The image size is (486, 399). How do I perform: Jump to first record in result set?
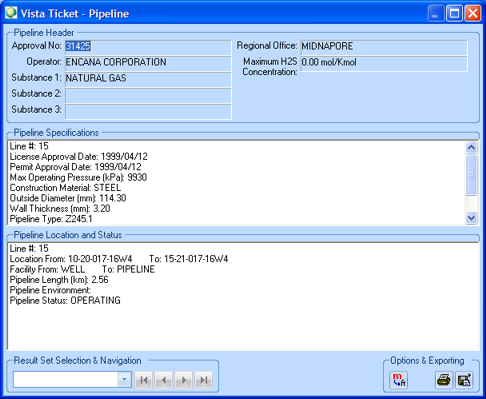(144, 380)
